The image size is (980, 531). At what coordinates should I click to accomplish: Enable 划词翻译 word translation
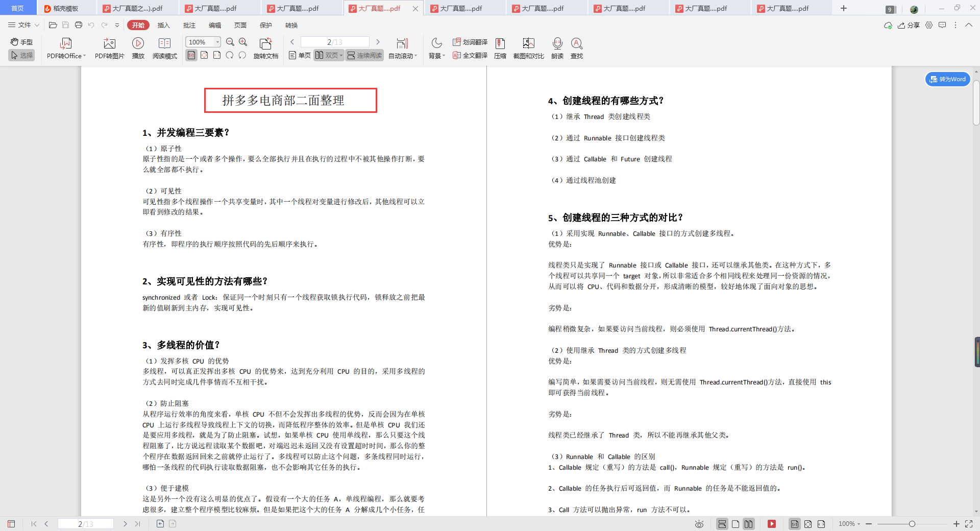coord(469,42)
